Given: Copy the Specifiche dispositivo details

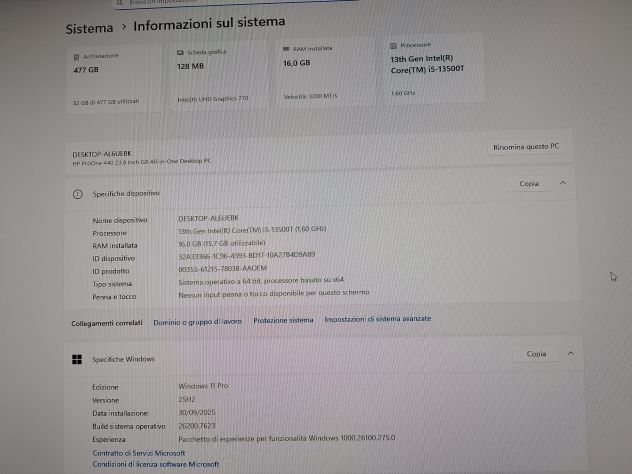Looking at the screenshot, I should click(529, 183).
